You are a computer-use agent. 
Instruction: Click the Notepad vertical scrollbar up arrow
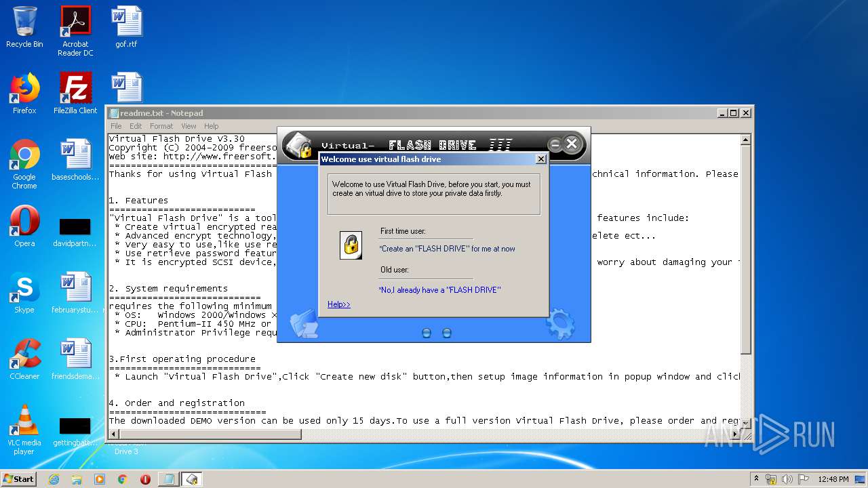(746, 140)
